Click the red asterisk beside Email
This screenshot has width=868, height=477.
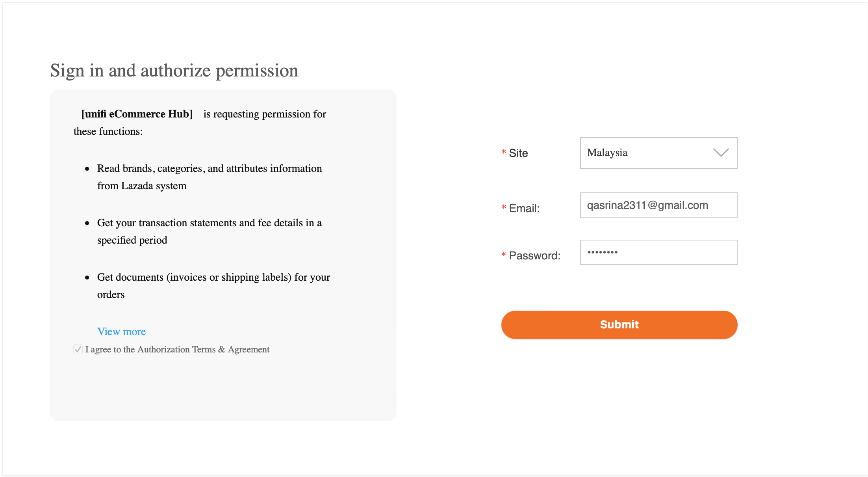click(503, 207)
